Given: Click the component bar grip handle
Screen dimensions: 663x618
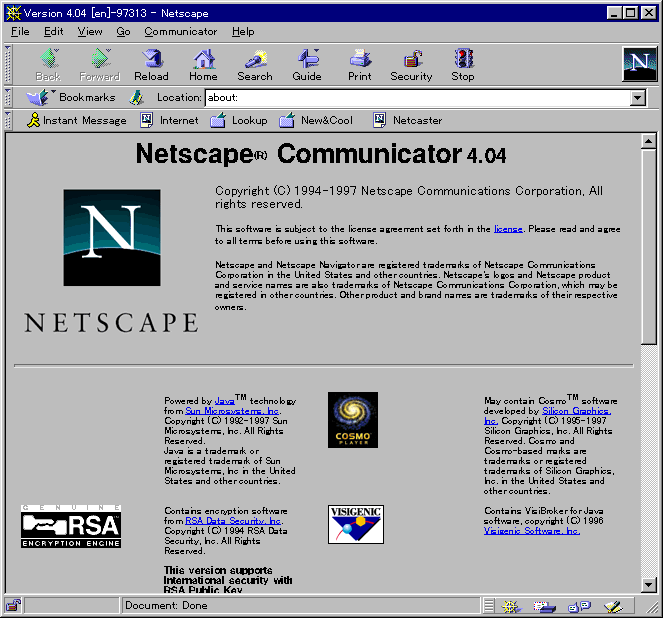Looking at the screenshot, I should pyautogui.click(x=489, y=606).
